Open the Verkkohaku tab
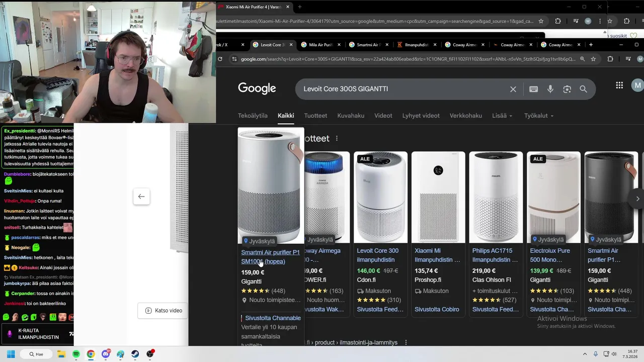The image size is (644, 362). point(465,116)
